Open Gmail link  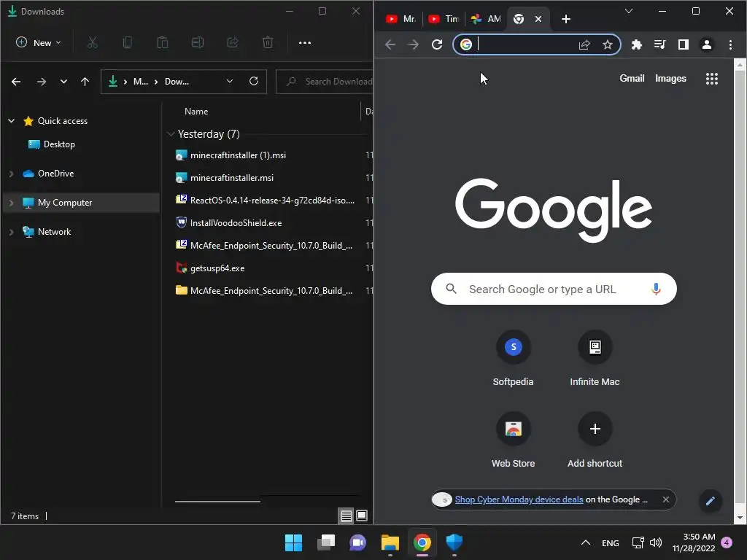[x=632, y=79]
